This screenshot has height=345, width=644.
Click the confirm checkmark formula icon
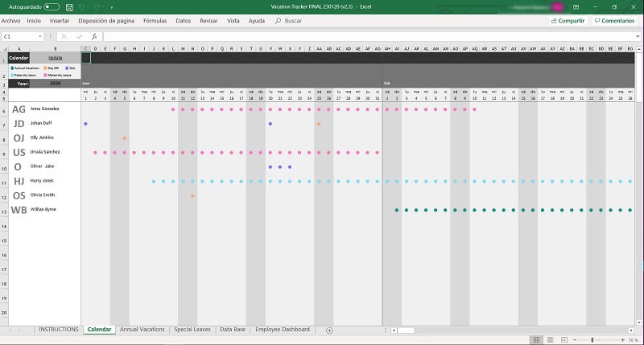point(79,36)
